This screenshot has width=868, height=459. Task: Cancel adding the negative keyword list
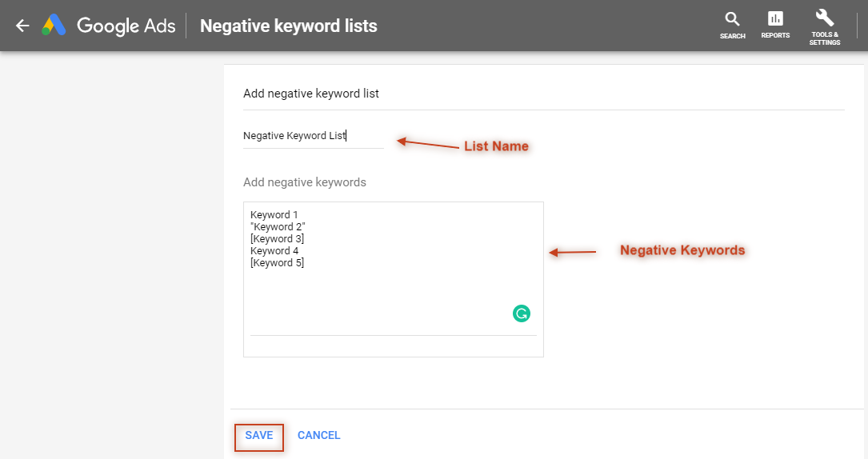pos(319,435)
